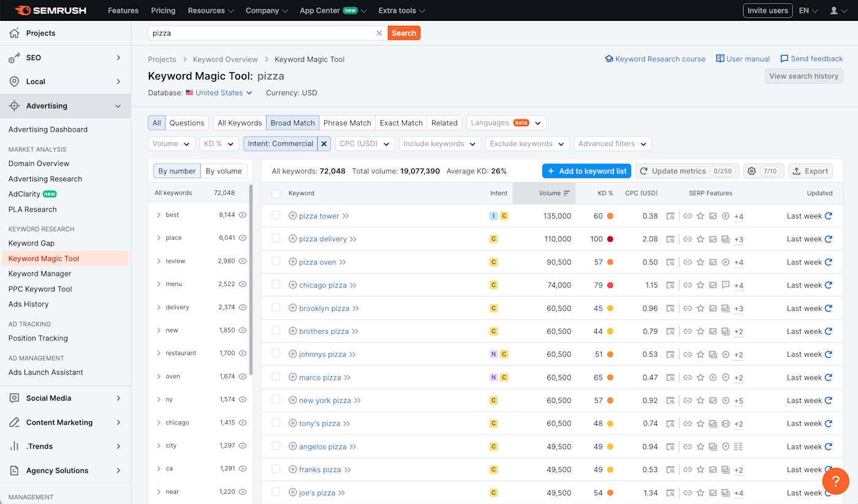Check the pizza oven row checkbox
This screenshot has height=504, width=858.
point(276,261)
